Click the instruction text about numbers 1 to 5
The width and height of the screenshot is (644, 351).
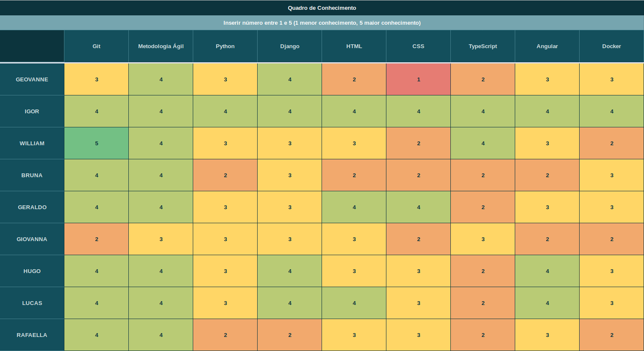pyautogui.click(x=322, y=23)
